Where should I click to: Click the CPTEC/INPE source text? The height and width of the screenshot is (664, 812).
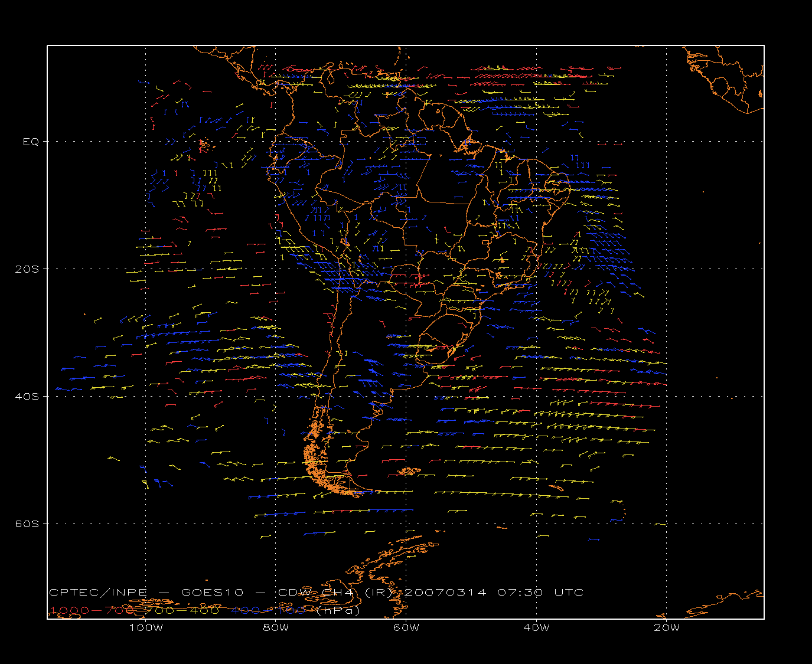pyautogui.click(x=98, y=593)
